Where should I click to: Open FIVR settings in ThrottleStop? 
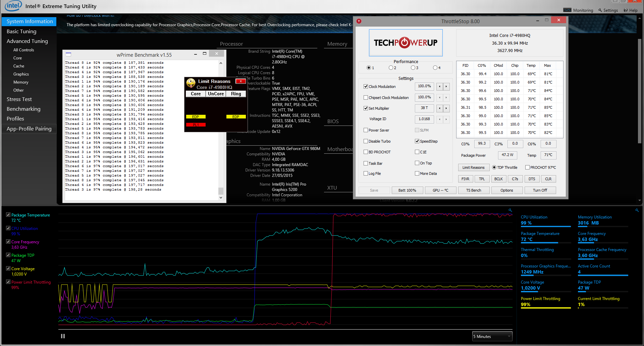coord(465,179)
